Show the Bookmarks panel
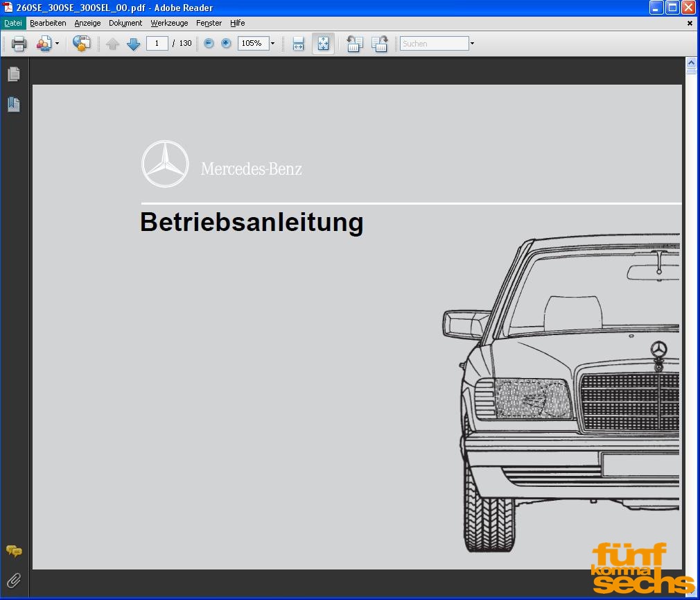Screen dimensions: 700x600 [14, 105]
